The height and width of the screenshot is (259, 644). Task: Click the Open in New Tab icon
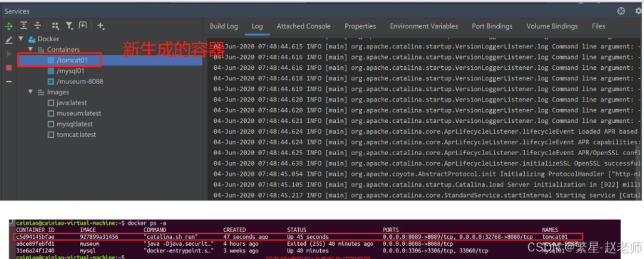tap(83, 26)
